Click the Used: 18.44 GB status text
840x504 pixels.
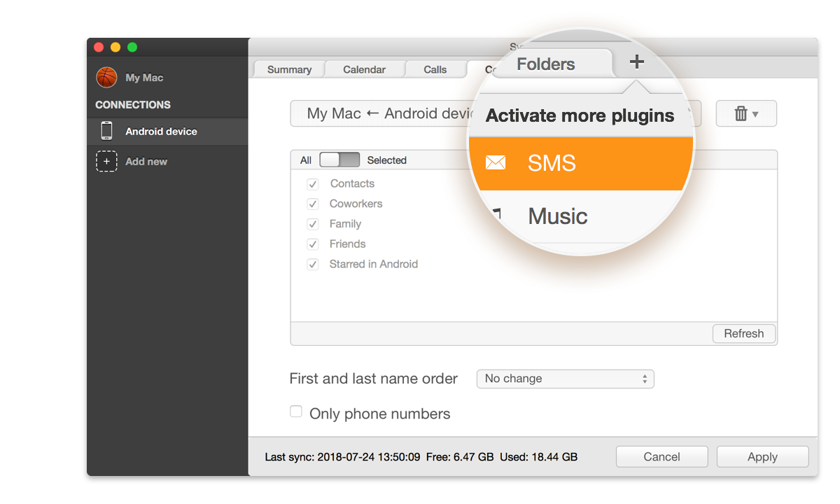point(538,457)
